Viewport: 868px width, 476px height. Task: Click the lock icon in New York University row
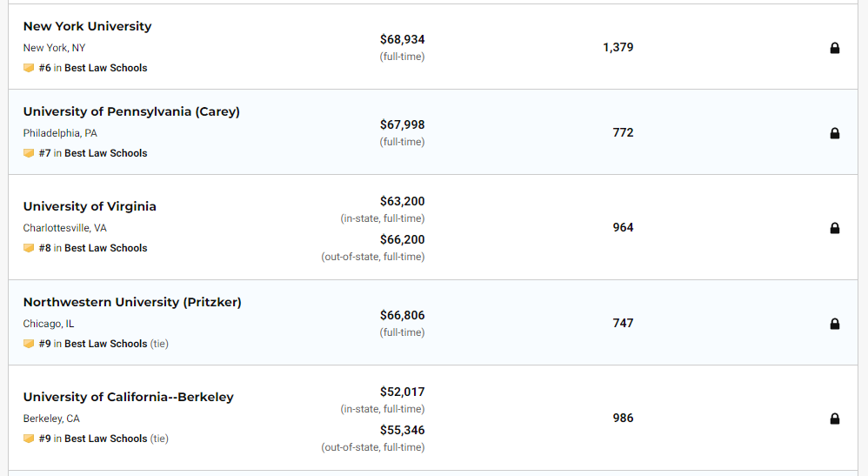835,48
